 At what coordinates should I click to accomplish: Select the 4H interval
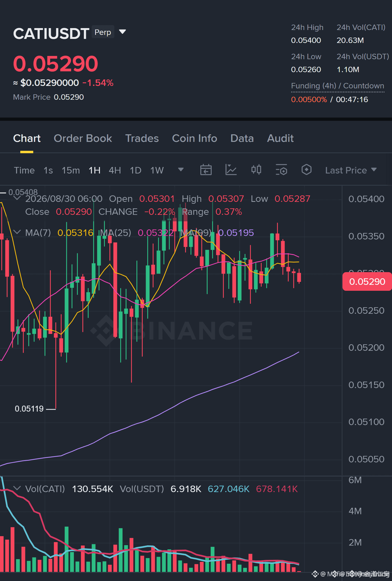(x=115, y=170)
